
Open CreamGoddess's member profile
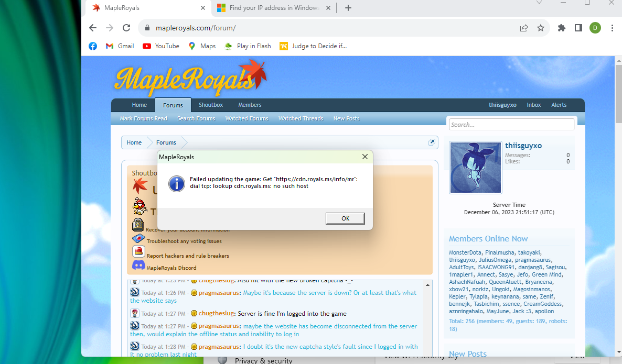pos(542,304)
